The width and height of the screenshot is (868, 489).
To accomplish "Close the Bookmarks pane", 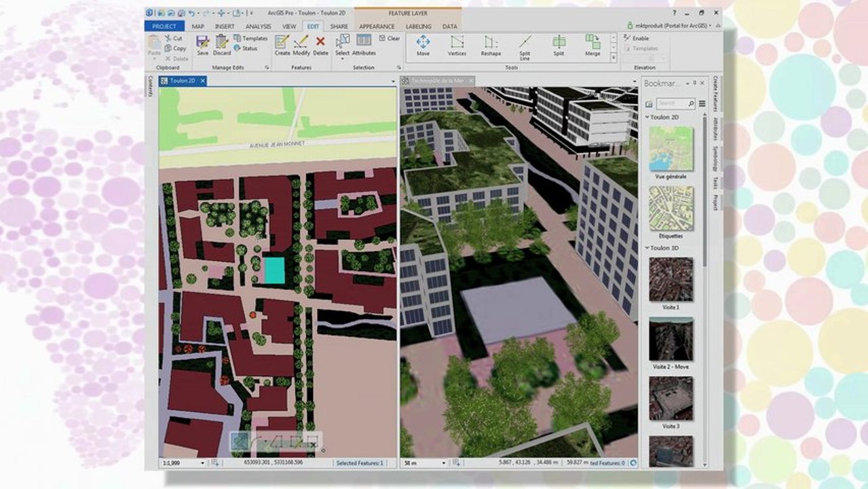I will (702, 83).
